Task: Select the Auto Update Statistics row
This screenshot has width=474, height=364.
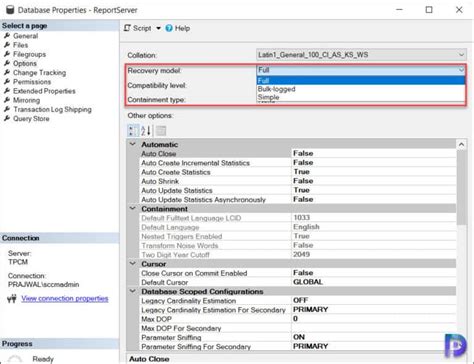Action: [298, 190]
